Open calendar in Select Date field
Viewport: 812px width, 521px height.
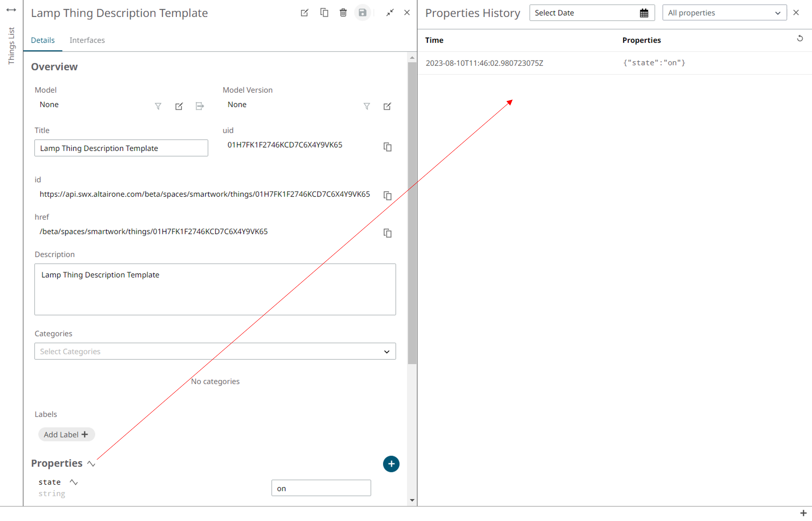tap(644, 13)
